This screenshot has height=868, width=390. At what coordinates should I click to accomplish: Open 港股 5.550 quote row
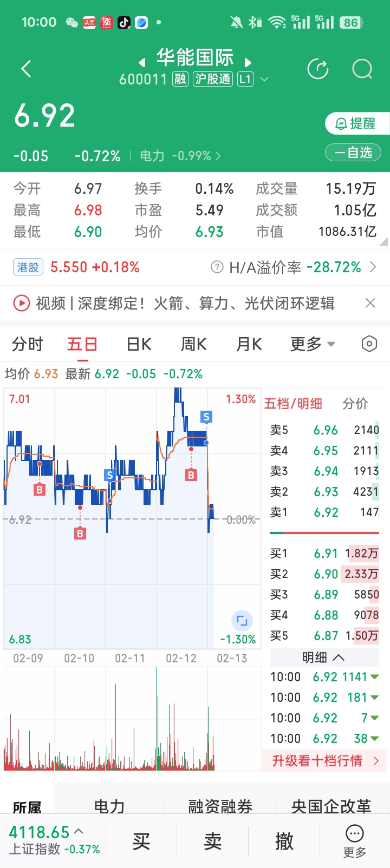tap(76, 267)
